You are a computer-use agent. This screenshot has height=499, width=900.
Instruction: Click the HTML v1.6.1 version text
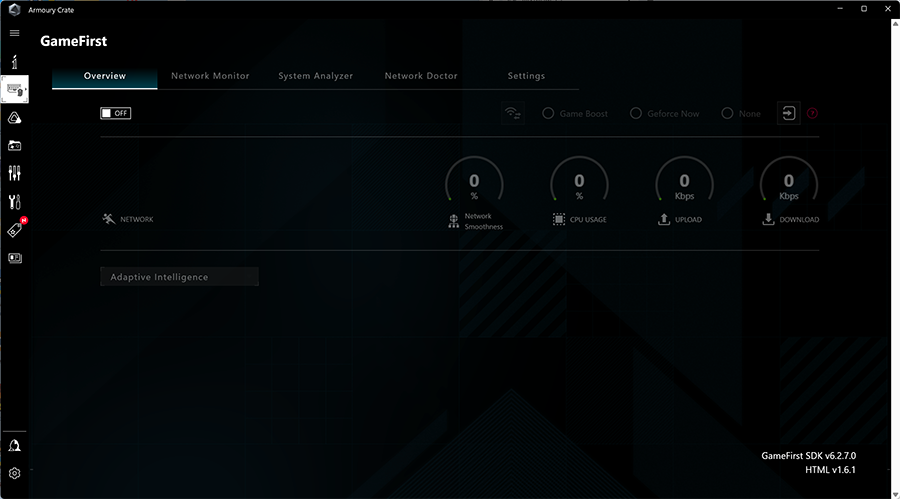(x=830, y=470)
